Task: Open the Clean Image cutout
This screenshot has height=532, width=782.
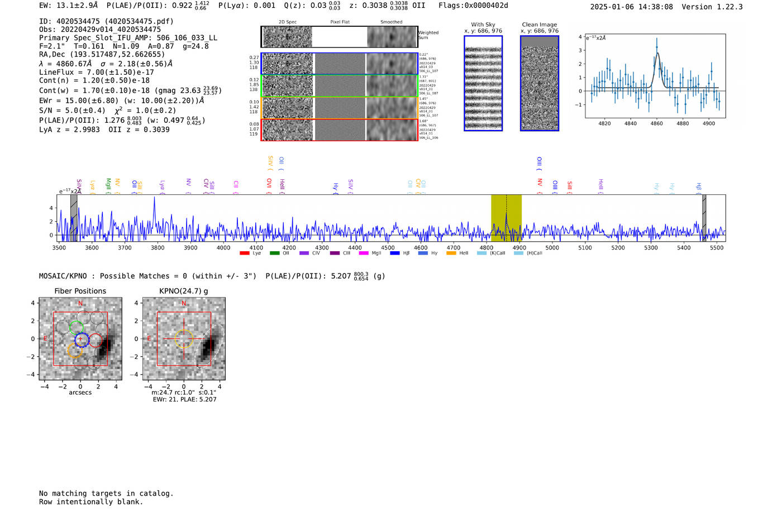Action: pyautogui.click(x=540, y=83)
